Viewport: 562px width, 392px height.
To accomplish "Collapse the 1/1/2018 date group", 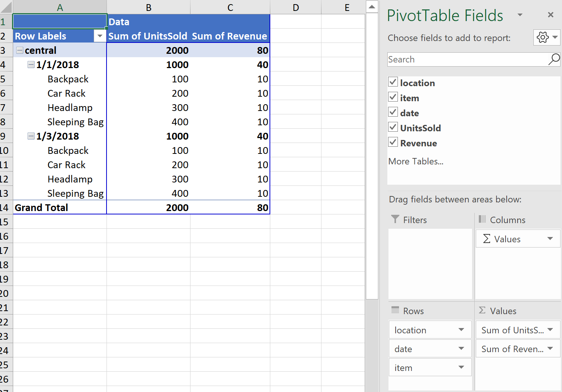I will tap(30, 64).
